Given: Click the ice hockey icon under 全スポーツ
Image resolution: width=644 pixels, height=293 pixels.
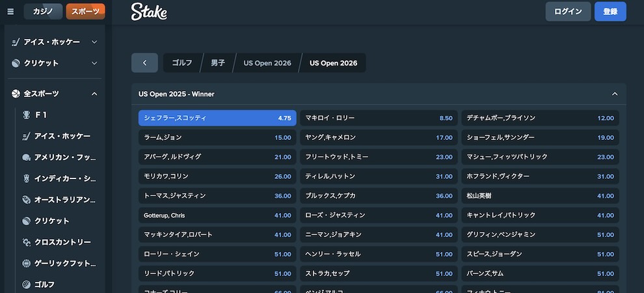Looking at the screenshot, I should pyautogui.click(x=26, y=136).
